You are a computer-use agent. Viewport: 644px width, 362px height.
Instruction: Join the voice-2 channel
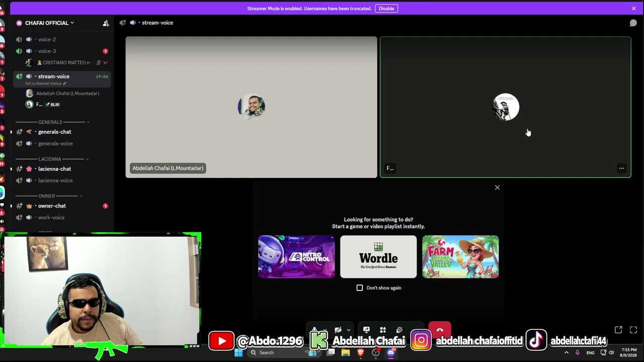click(61, 39)
